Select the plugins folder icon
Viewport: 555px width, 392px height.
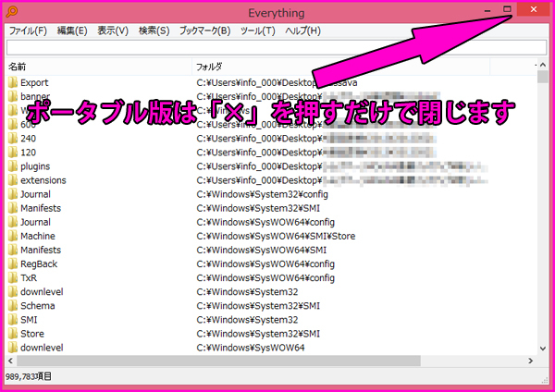tap(13, 166)
